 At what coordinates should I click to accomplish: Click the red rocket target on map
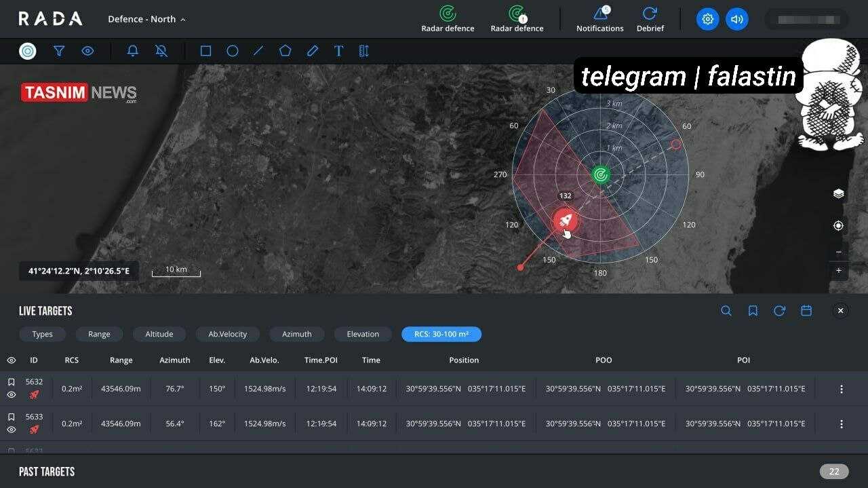coord(565,220)
